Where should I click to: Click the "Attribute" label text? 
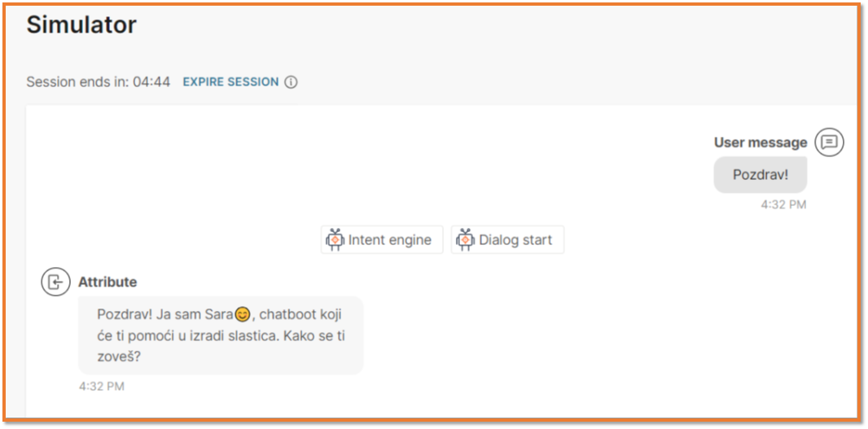coord(107,282)
